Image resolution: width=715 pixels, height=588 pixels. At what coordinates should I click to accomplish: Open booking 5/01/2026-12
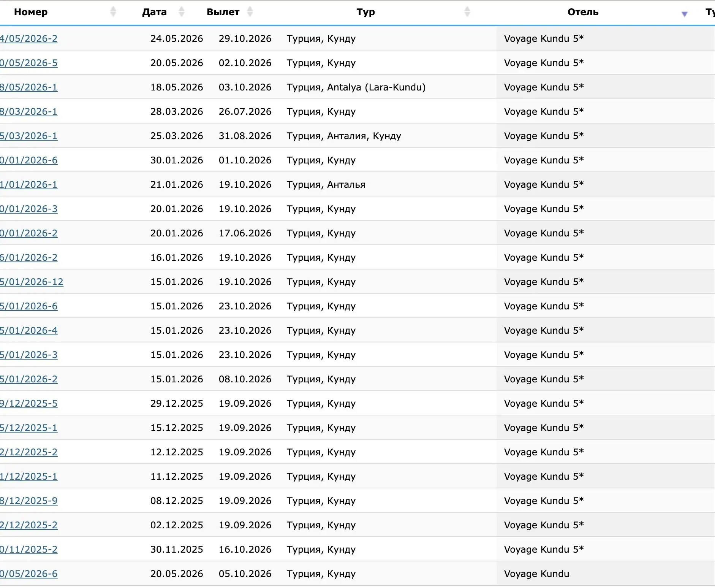(32, 282)
